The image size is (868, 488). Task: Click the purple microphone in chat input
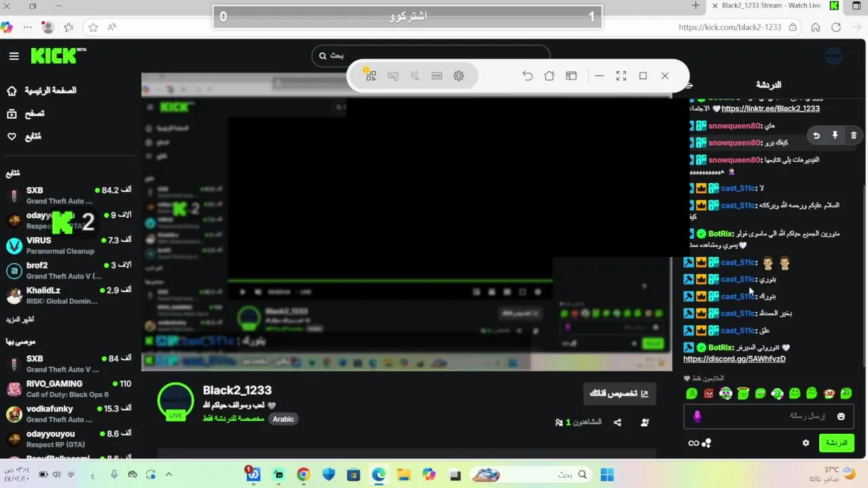(x=697, y=416)
